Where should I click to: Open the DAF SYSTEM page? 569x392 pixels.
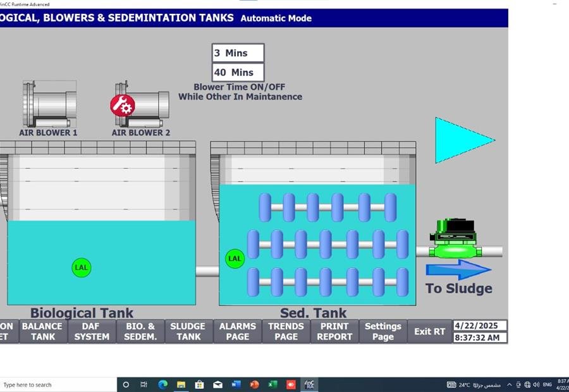click(x=92, y=331)
